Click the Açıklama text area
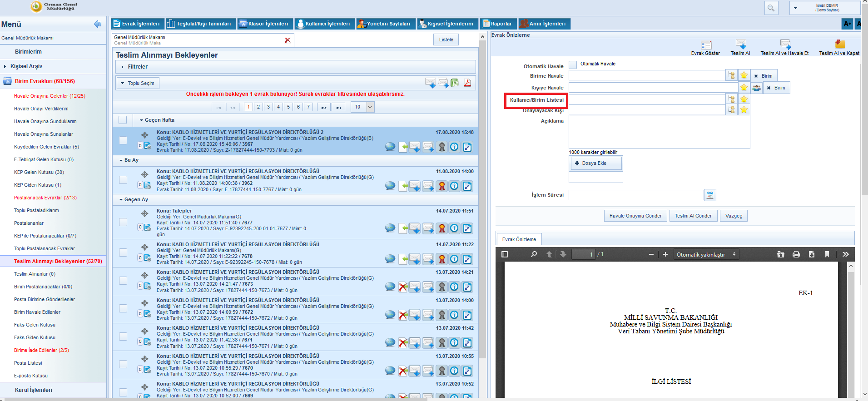Viewport: 868px width, 401px height. (x=659, y=132)
